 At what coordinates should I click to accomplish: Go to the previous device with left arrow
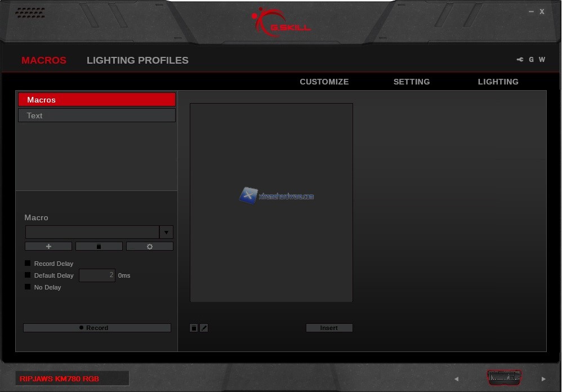point(457,379)
